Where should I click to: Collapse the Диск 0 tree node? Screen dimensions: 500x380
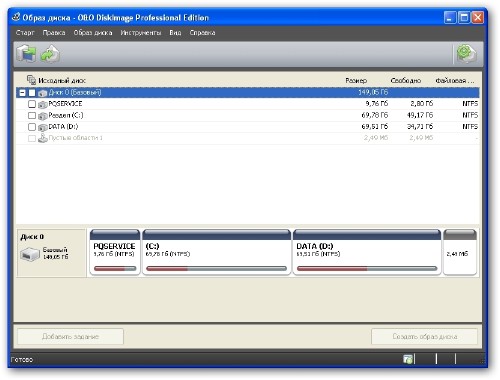click(22, 93)
